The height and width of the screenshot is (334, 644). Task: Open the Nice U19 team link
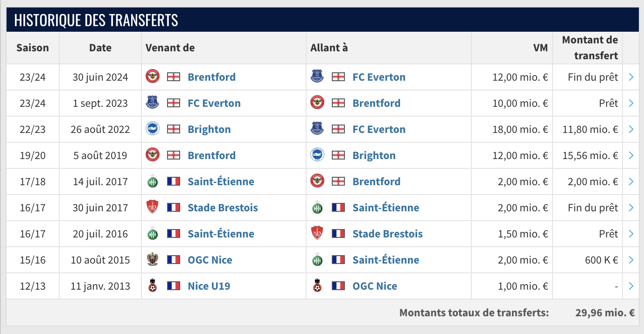(x=209, y=286)
